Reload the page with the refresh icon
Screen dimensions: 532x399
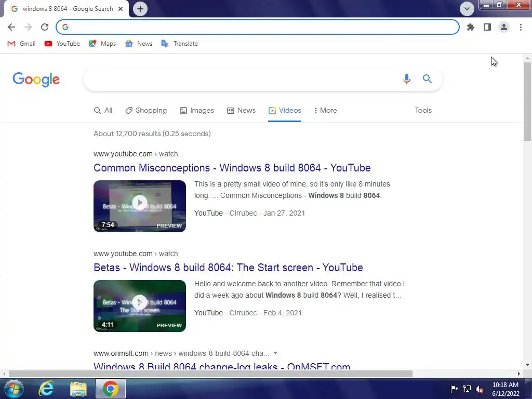pos(45,27)
